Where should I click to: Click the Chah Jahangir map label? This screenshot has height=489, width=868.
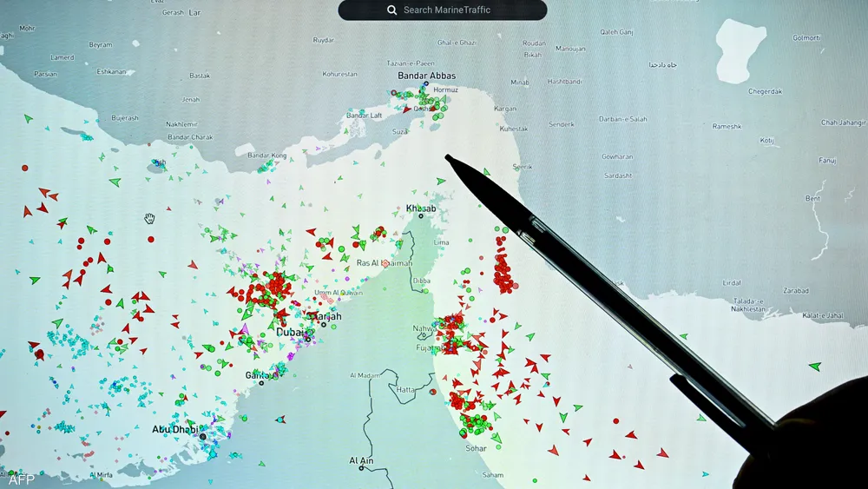842,123
